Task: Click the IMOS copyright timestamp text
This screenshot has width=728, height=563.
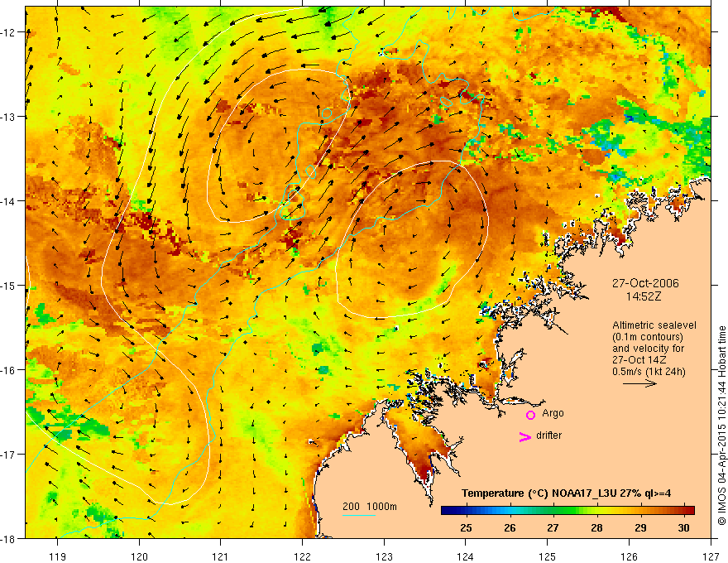Action: pos(721,426)
